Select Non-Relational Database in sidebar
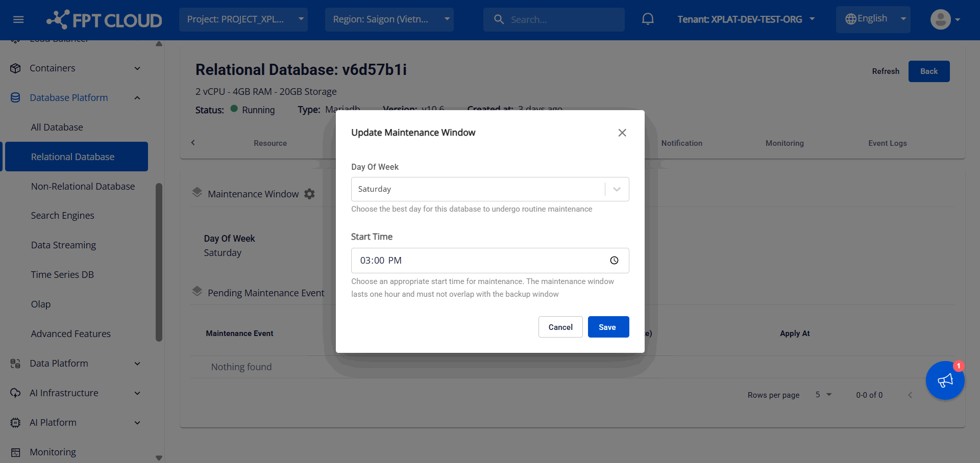 tap(83, 187)
